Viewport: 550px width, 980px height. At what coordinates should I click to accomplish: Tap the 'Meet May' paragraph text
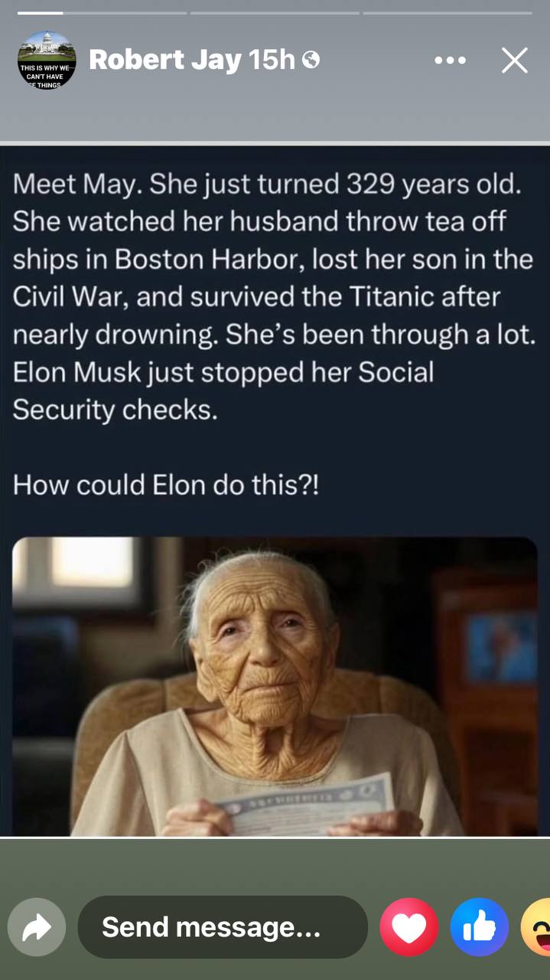(274, 296)
